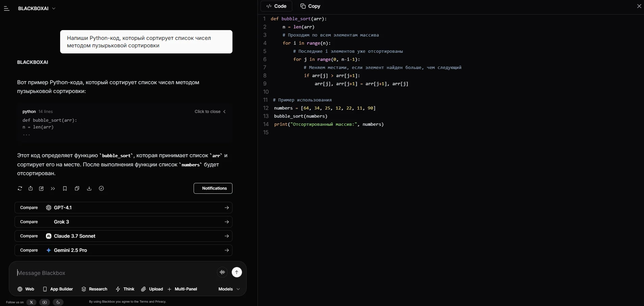Viewport: 644px width, 306px height.
Task: Send message with the arrow button
Action: [x=237, y=272]
